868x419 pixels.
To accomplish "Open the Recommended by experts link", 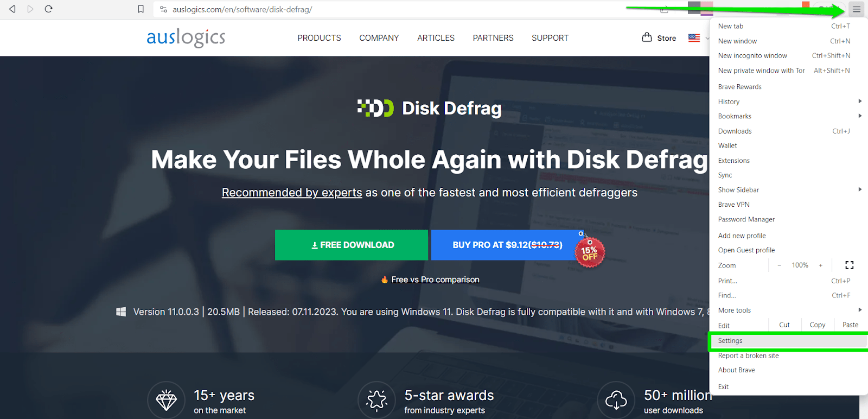I will (292, 192).
